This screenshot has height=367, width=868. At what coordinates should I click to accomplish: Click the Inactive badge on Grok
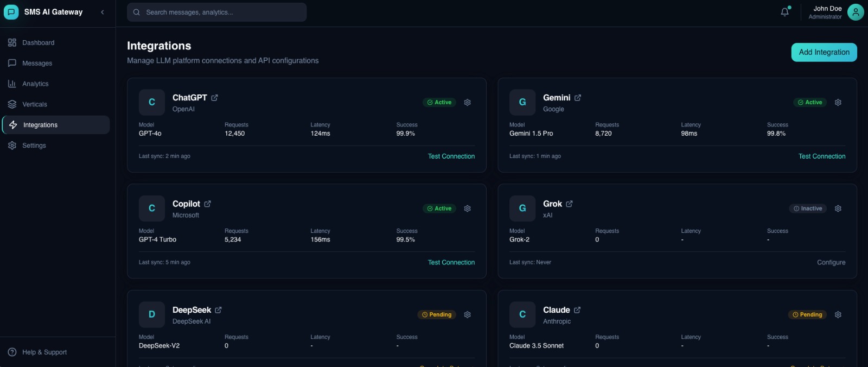coord(808,208)
